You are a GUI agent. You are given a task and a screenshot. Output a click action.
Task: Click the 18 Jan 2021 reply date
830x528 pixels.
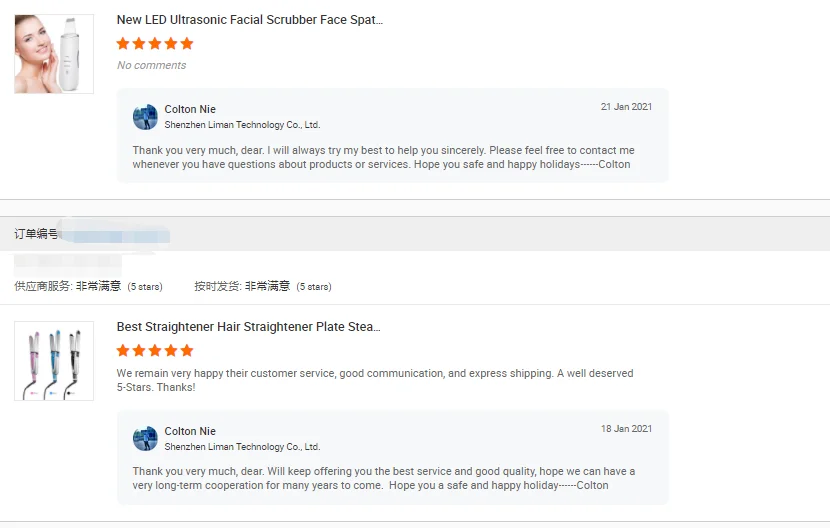click(626, 429)
